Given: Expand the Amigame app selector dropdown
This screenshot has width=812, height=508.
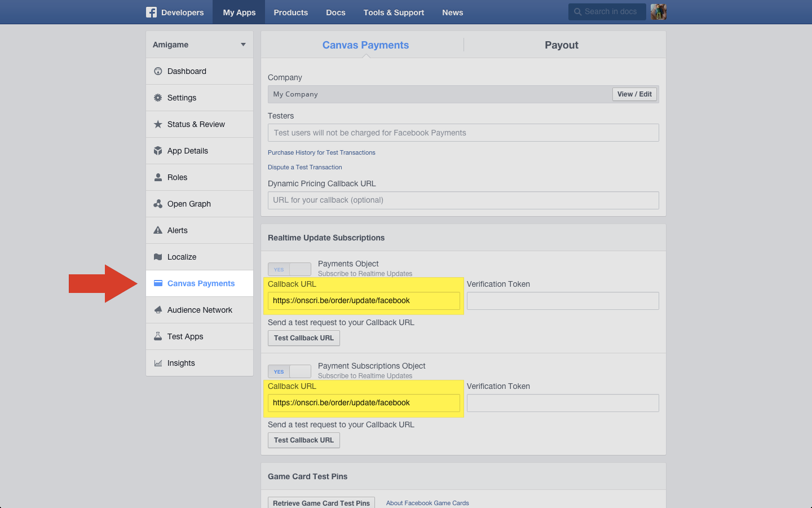Looking at the screenshot, I should [200, 45].
